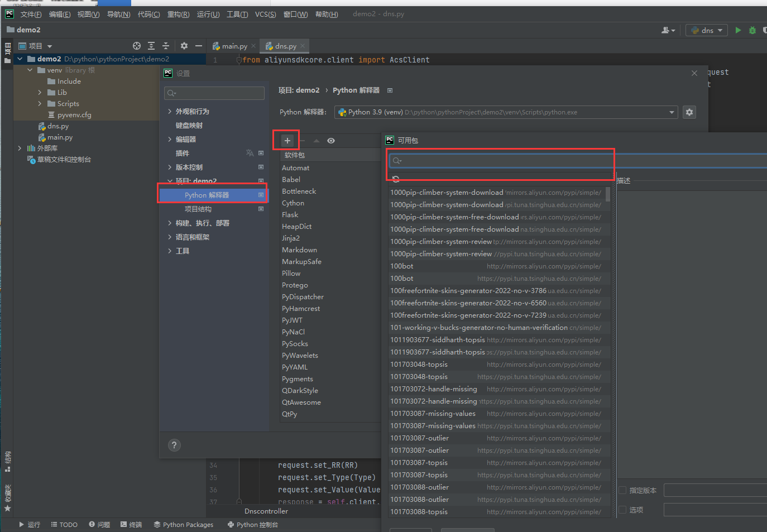Open the 结构 side tool window
Viewport: 767px width, 532px height.
pos(7,461)
